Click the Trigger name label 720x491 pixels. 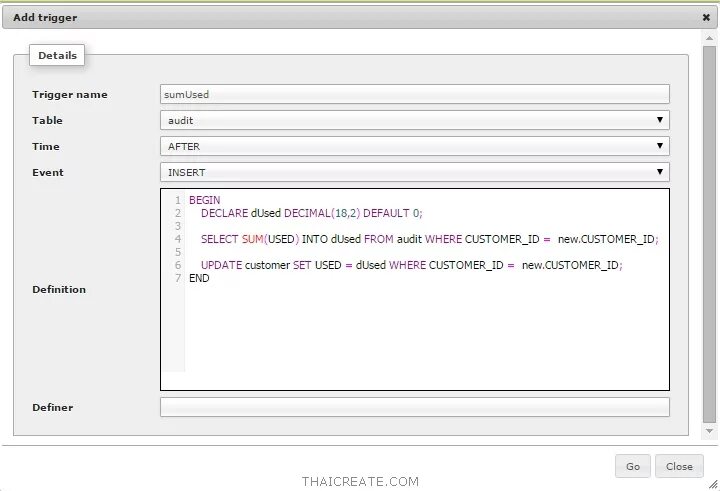point(70,94)
